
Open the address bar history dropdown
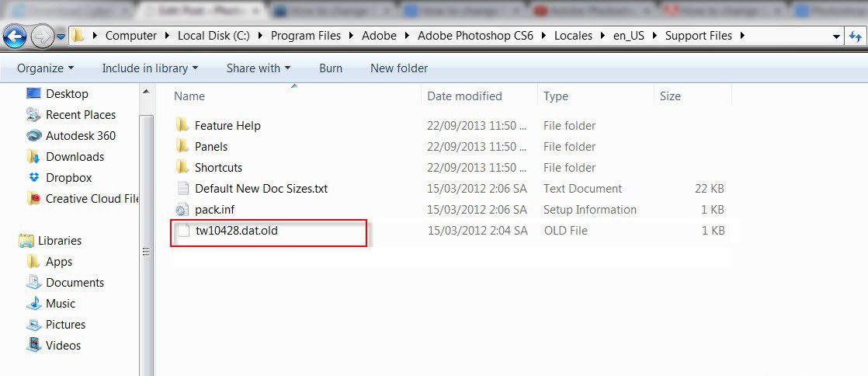pyautogui.click(x=837, y=37)
